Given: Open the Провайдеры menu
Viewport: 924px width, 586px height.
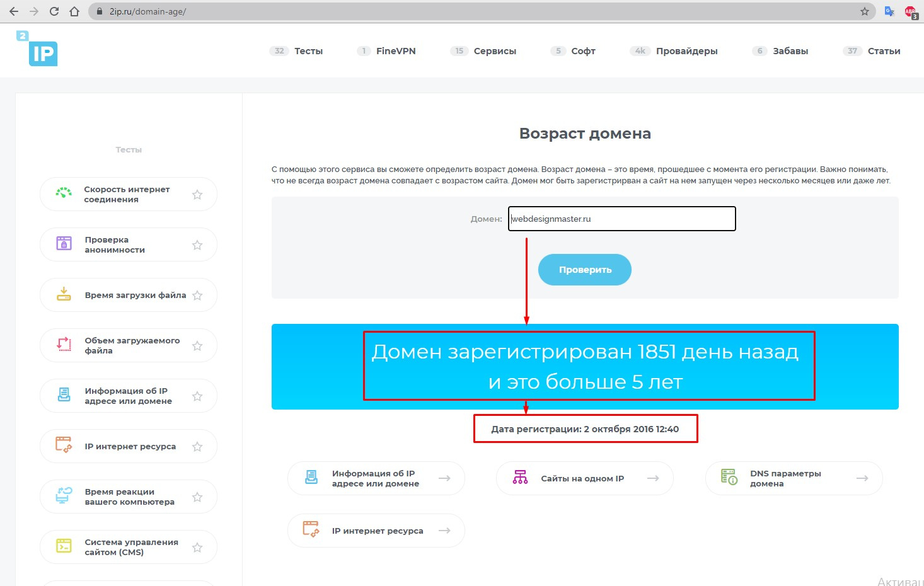Looking at the screenshot, I should point(686,51).
